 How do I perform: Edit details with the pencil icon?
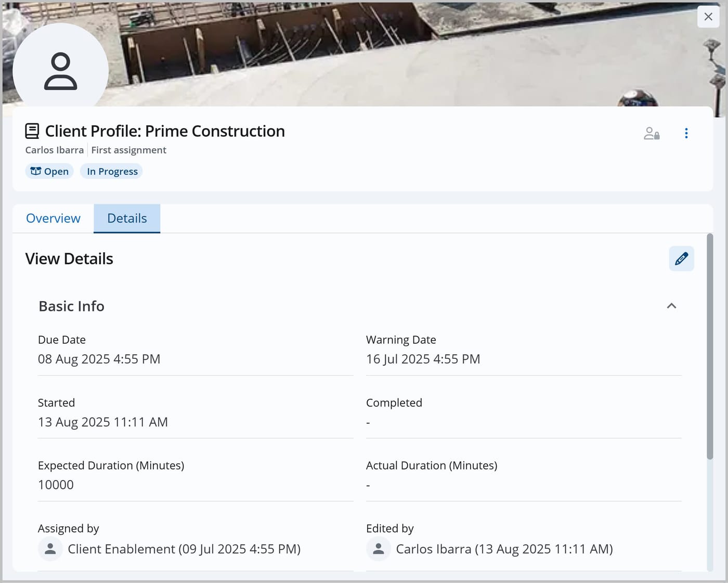[x=681, y=258]
